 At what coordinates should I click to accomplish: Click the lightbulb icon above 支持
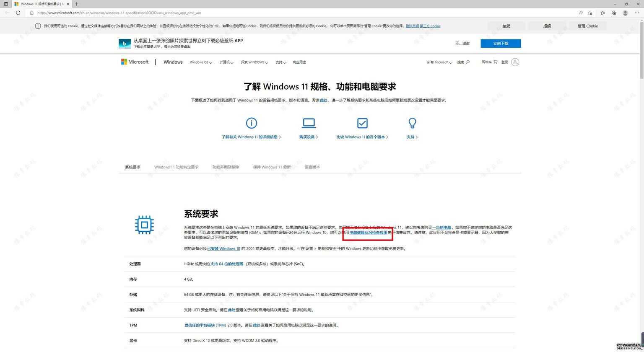(x=412, y=123)
